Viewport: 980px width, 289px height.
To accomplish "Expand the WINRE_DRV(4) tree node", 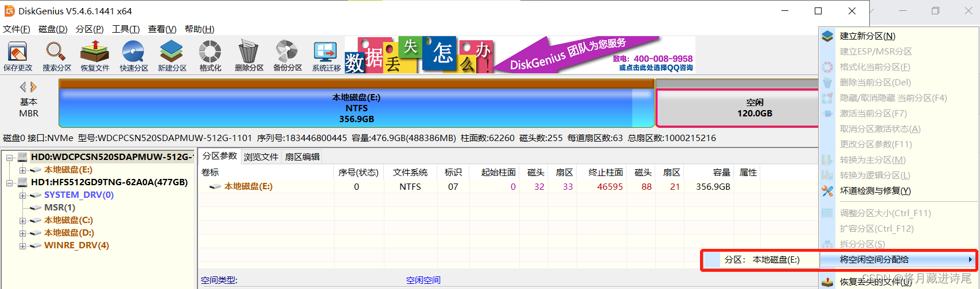I will [x=22, y=245].
